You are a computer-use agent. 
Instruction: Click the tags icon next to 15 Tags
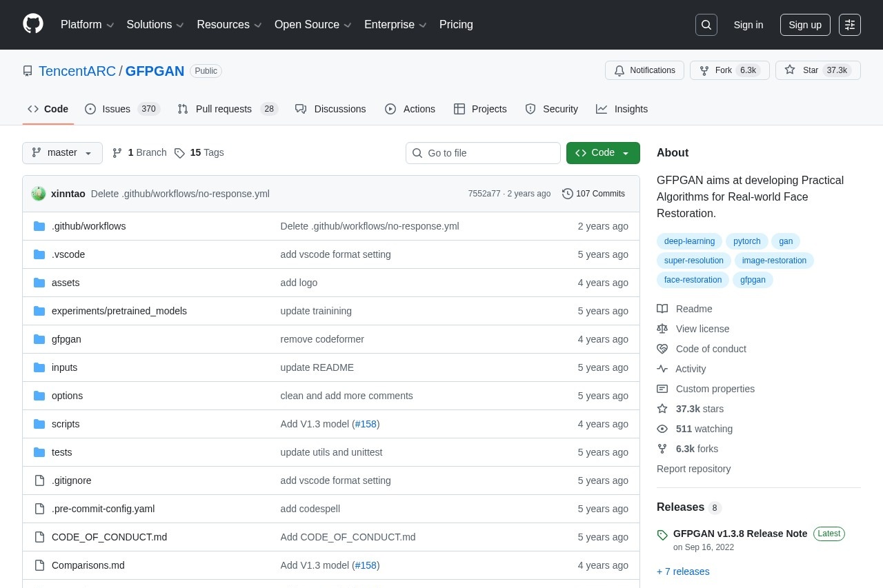(x=179, y=153)
